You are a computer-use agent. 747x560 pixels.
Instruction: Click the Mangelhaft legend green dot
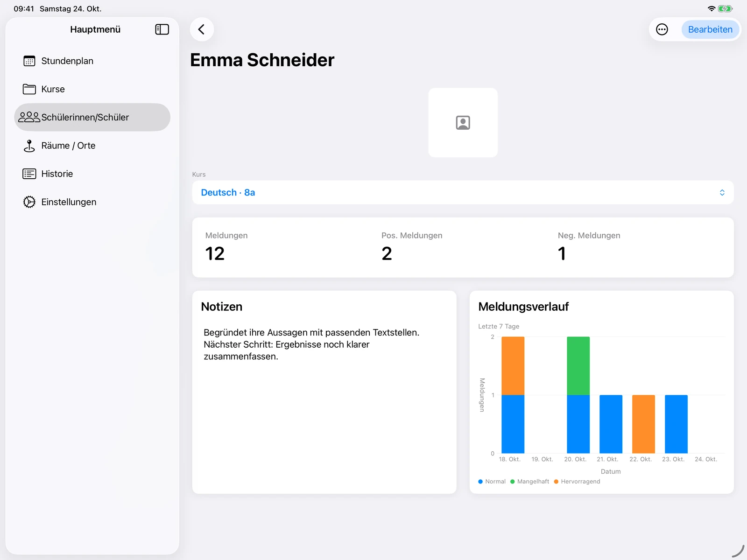click(x=513, y=482)
